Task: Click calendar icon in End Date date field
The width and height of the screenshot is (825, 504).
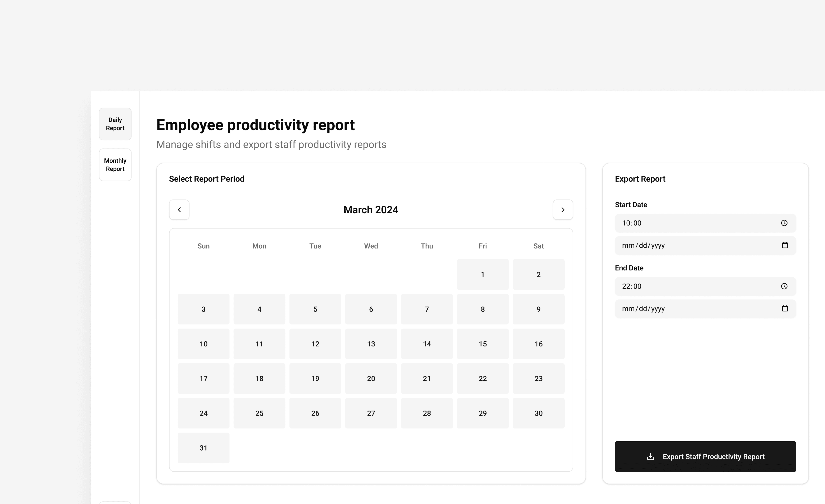Action: coord(784,308)
